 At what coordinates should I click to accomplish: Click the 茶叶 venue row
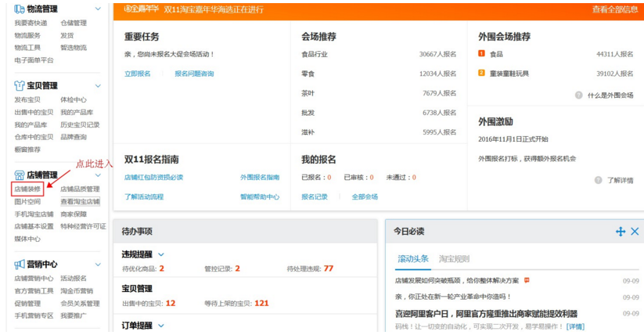click(x=379, y=93)
